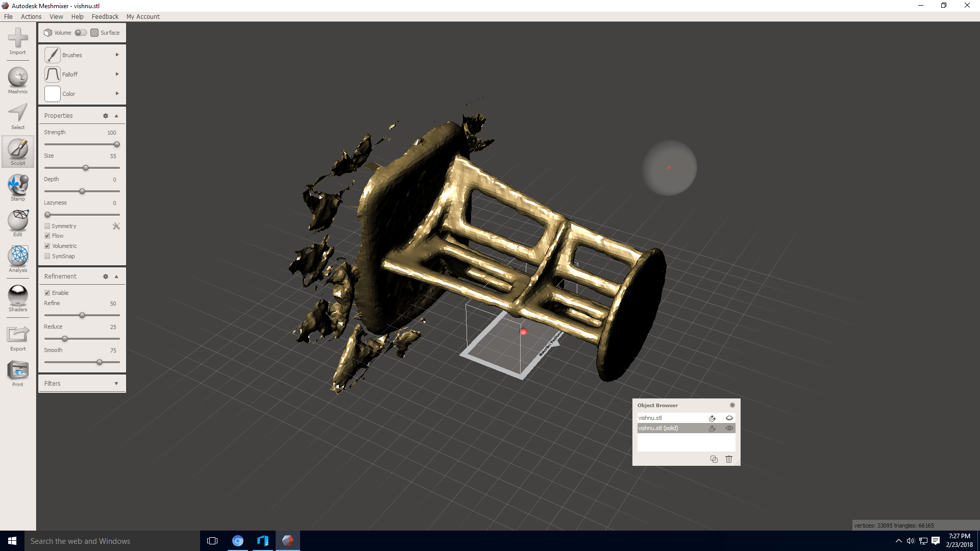Open the Action Center notifications
This screenshot has width=980, height=551.
(936, 541)
